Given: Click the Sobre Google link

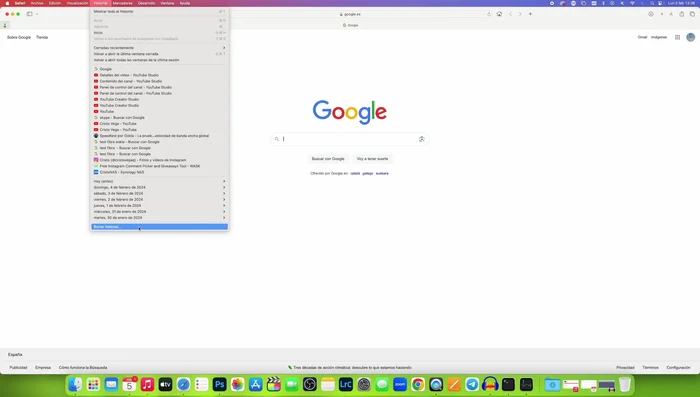Looking at the screenshot, I should pos(19,38).
